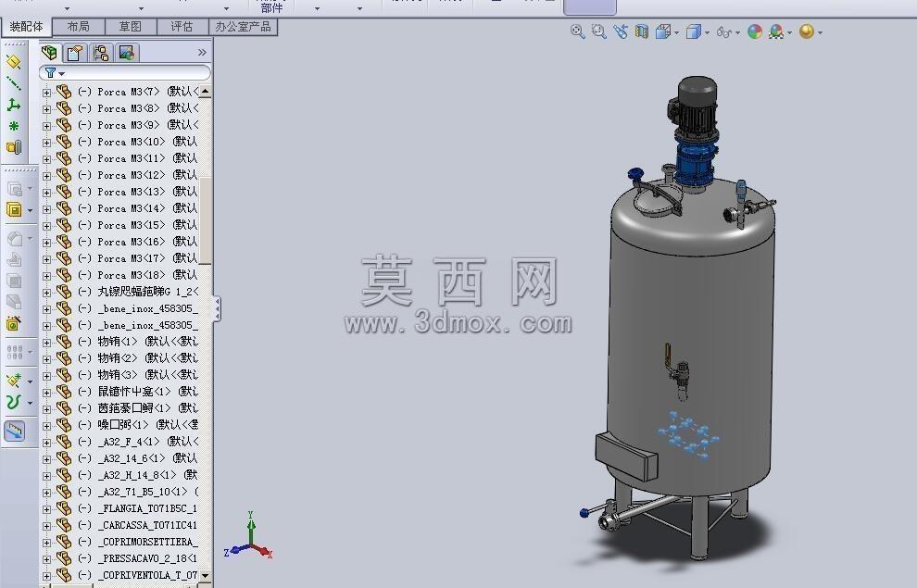The height and width of the screenshot is (588, 917).
Task: Switch to the 布局 tab
Action: click(79, 27)
